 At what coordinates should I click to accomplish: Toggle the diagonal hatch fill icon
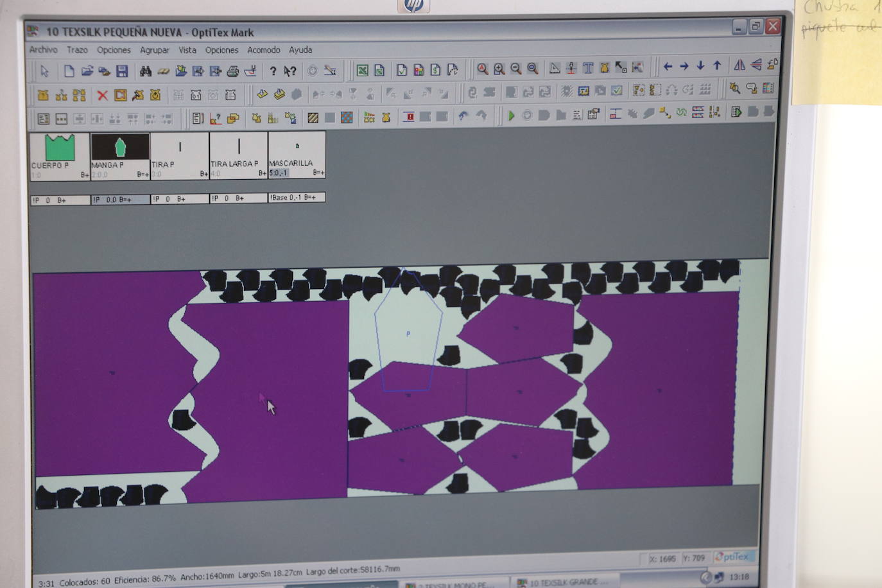pos(313,117)
